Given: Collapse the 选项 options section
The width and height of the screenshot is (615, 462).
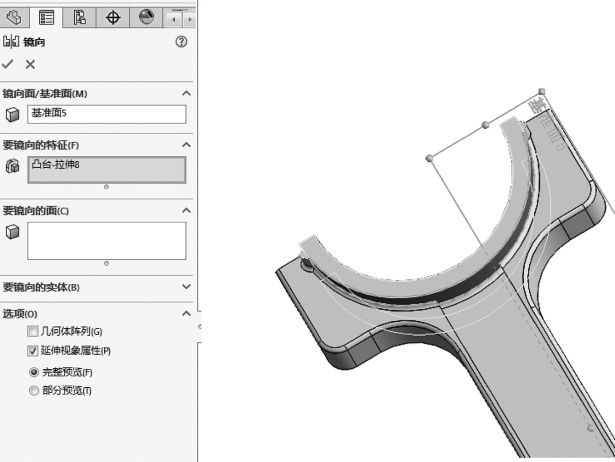Looking at the screenshot, I should click(186, 314).
